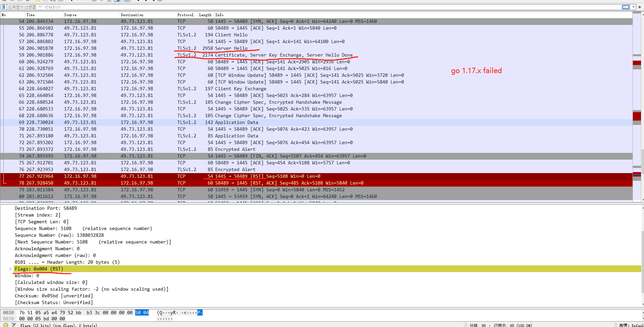Toggle automatic scrolling in live capture
The image size is (644, 327).
[117, 1]
